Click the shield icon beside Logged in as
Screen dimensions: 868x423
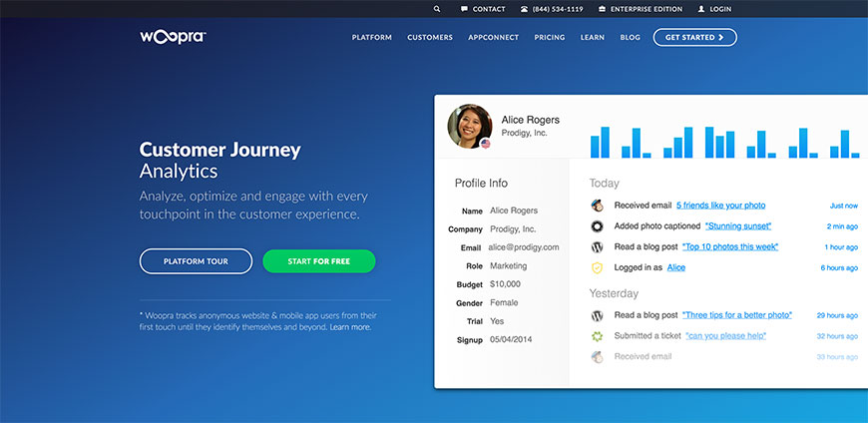click(x=597, y=267)
